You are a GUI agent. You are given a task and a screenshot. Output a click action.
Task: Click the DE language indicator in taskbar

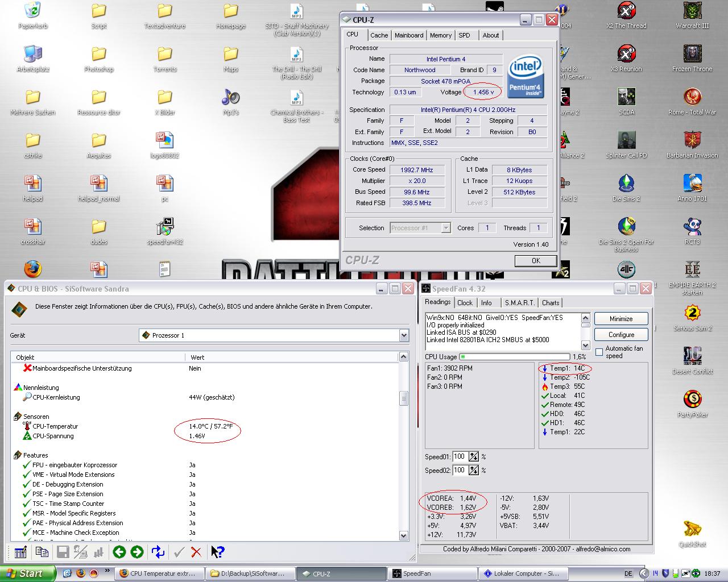point(628,573)
